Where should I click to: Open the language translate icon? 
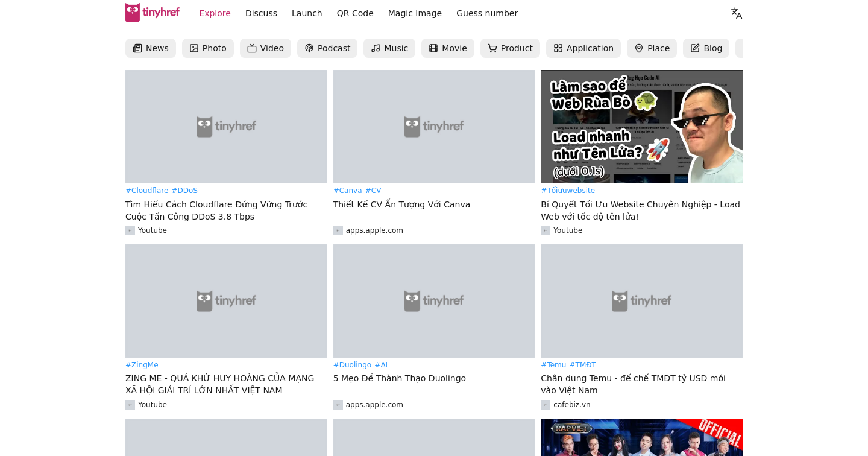point(736,13)
